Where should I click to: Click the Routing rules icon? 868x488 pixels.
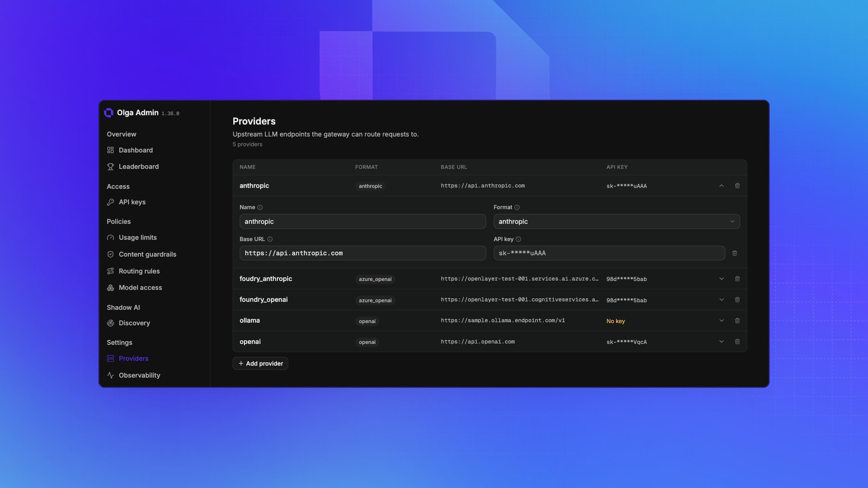click(x=110, y=271)
